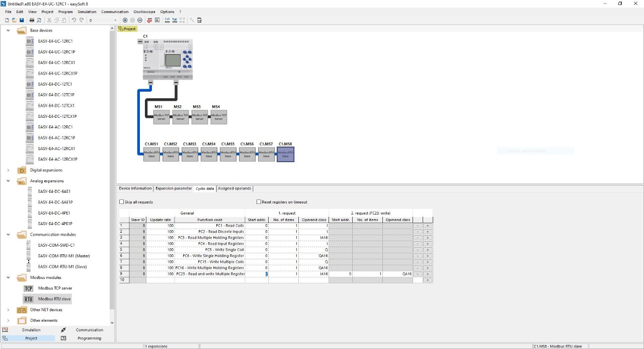Click FC3 - Read Multiple Holding Registers cell
644x349 pixels.
point(210,238)
